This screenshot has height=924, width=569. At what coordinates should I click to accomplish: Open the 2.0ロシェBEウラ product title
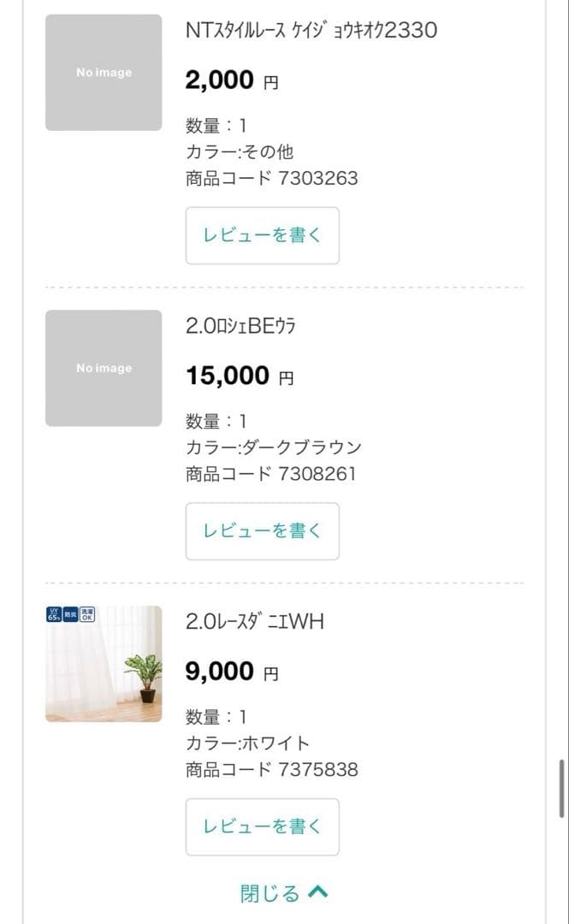[241, 327]
